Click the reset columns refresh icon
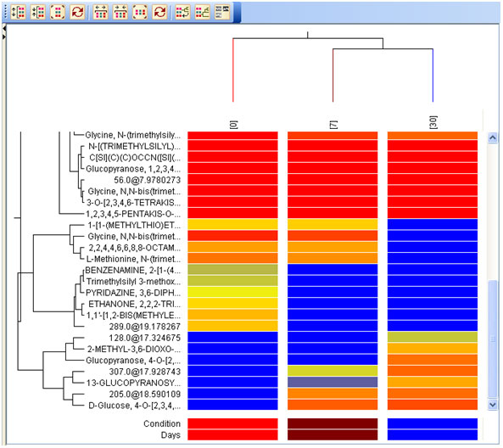 click(159, 12)
